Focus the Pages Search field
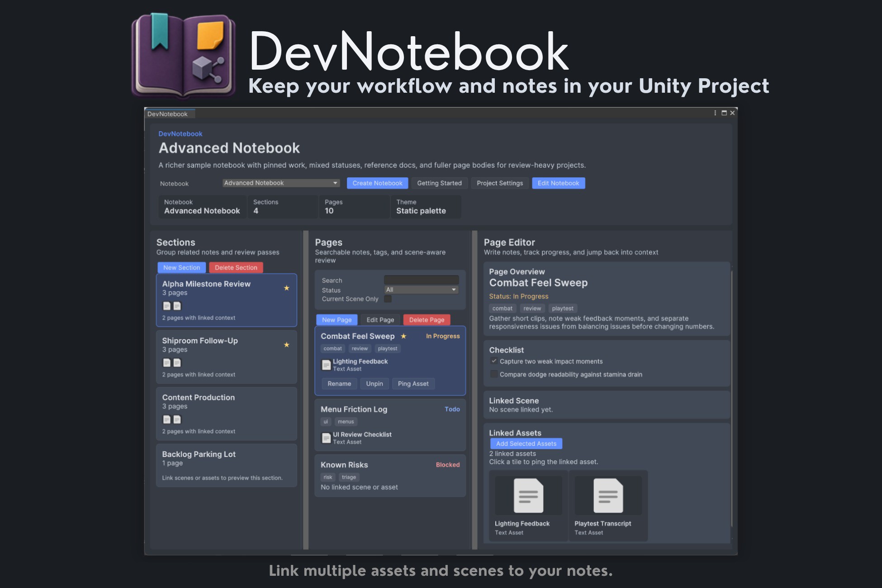Viewport: 882px width, 588px height. pos(422,280)
